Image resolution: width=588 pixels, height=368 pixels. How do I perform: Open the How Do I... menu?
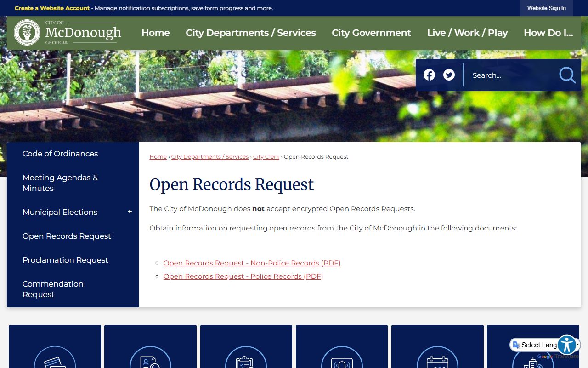click(x=548, y=33)
